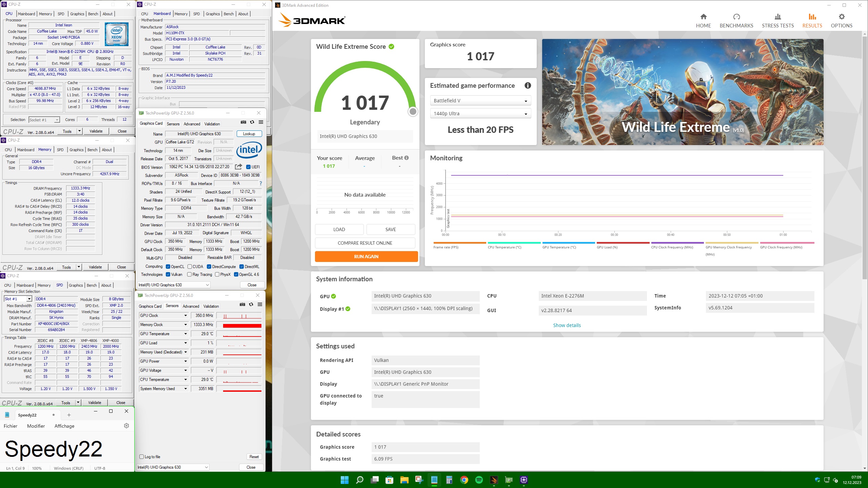Toggle the DirectCompute checkbox in GPU-Z
The height and width of the screenshot is (488, 868).
click(x=209, y=267)
